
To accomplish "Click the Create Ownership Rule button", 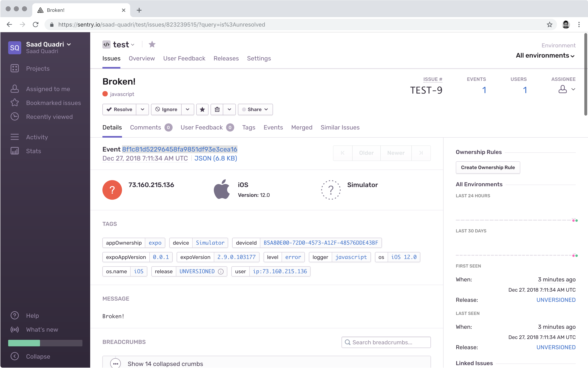I will pyautogui.click(x=488, y=167).
